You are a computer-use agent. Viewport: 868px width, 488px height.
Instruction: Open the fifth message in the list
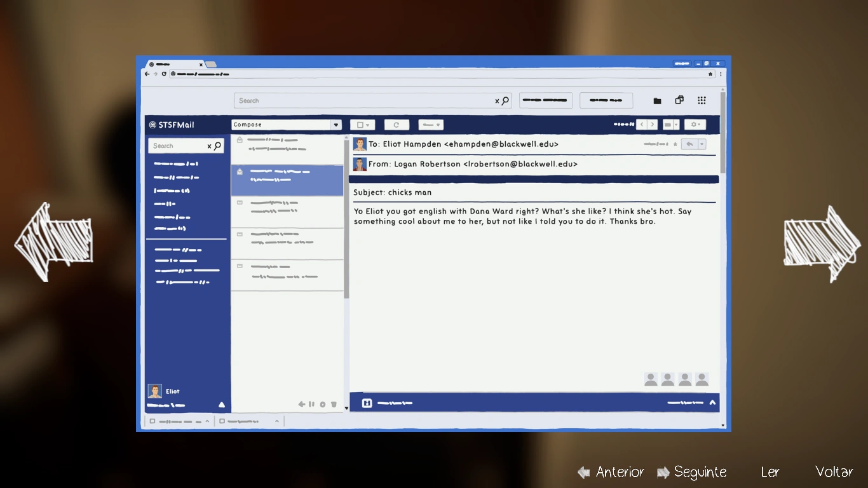(x=287, y=275)
